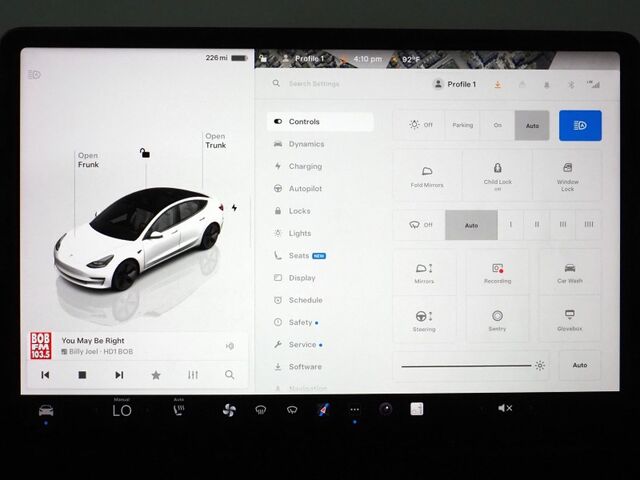Viewport: 640px width, 480px height.
Task: Open the Steering adjustment control
Action: (424, 320)
